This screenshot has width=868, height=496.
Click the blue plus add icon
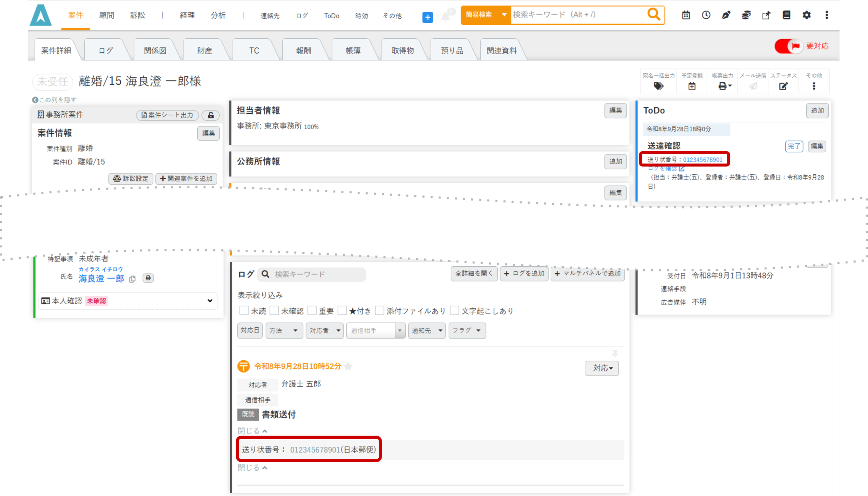click(428, 17)
